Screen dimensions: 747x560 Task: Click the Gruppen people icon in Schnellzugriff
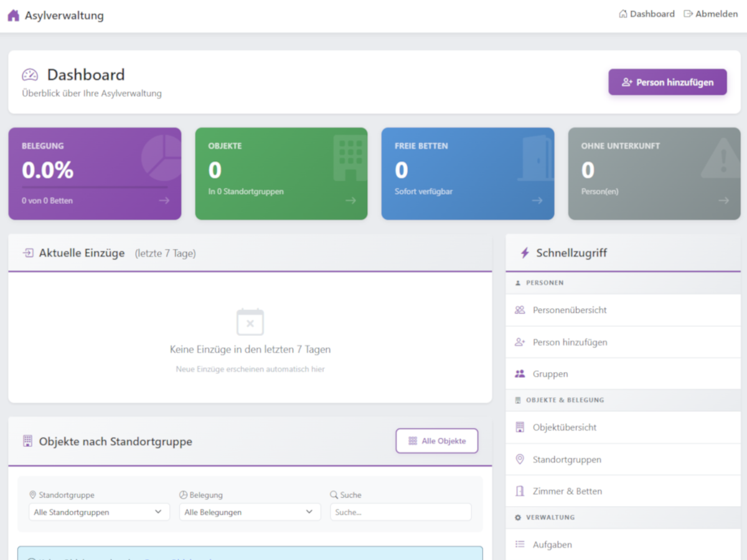tap(520, 374)
